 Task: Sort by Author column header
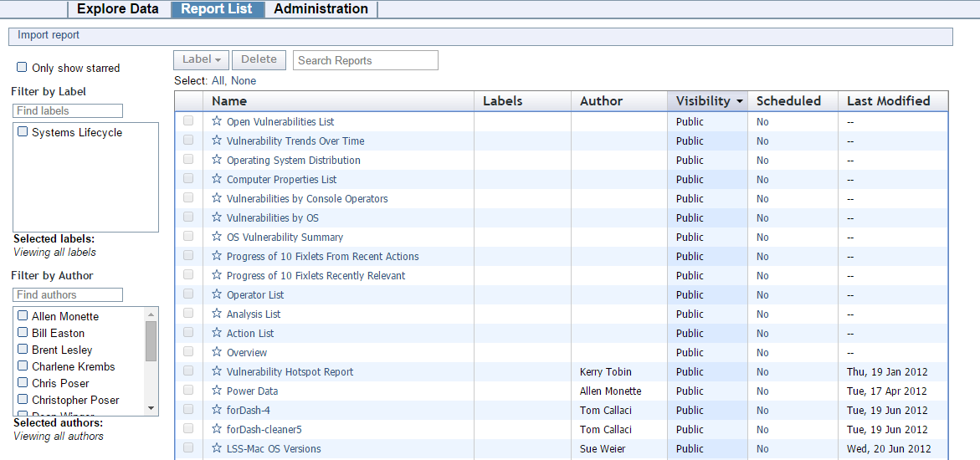[618, 100]
